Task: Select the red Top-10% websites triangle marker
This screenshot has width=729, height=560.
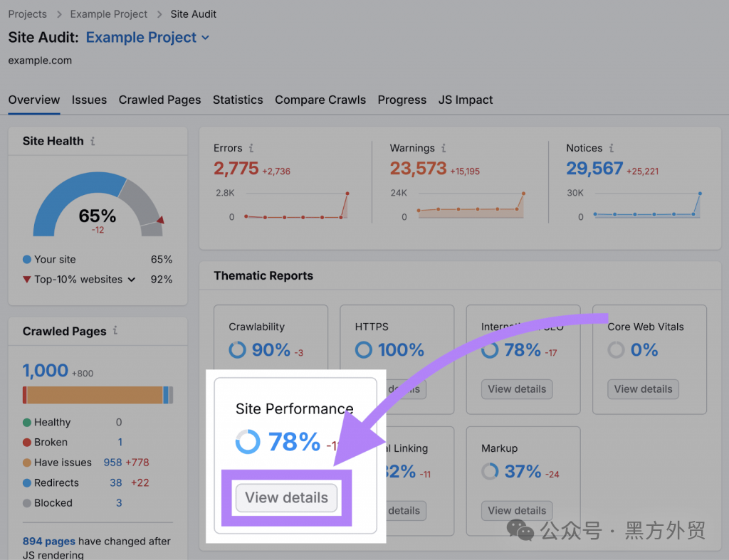Action: (x=27, y=280)
